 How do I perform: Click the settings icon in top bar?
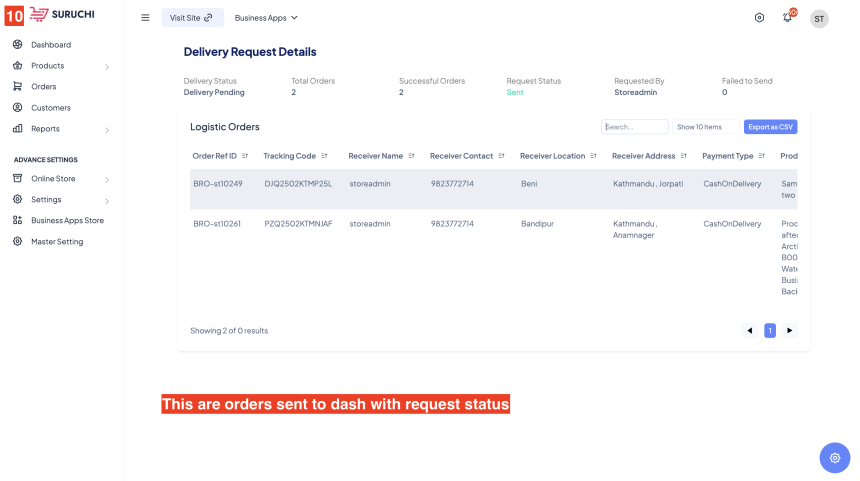click(x=759, y=18)
